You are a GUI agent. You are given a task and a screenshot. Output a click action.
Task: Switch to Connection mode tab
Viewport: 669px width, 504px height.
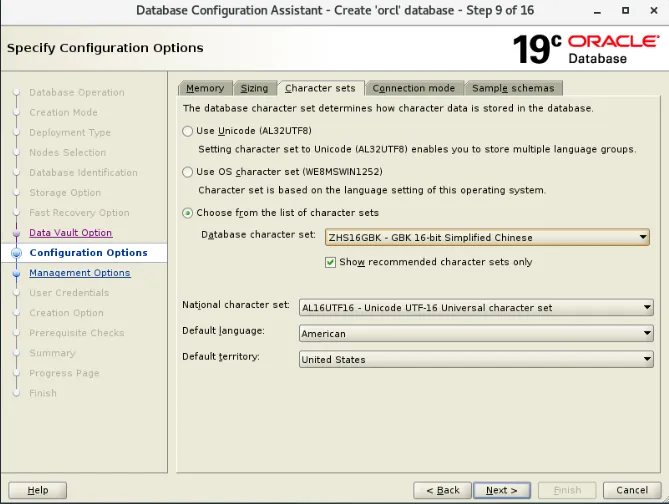[413, 88]
